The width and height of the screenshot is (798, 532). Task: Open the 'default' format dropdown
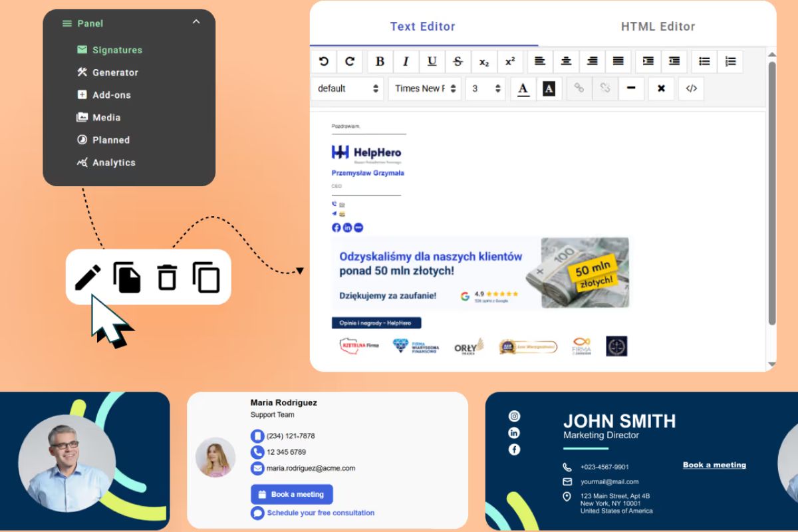348,88
